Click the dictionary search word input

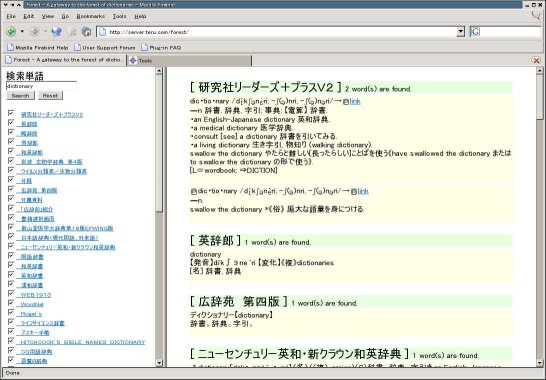click(41, 86)
